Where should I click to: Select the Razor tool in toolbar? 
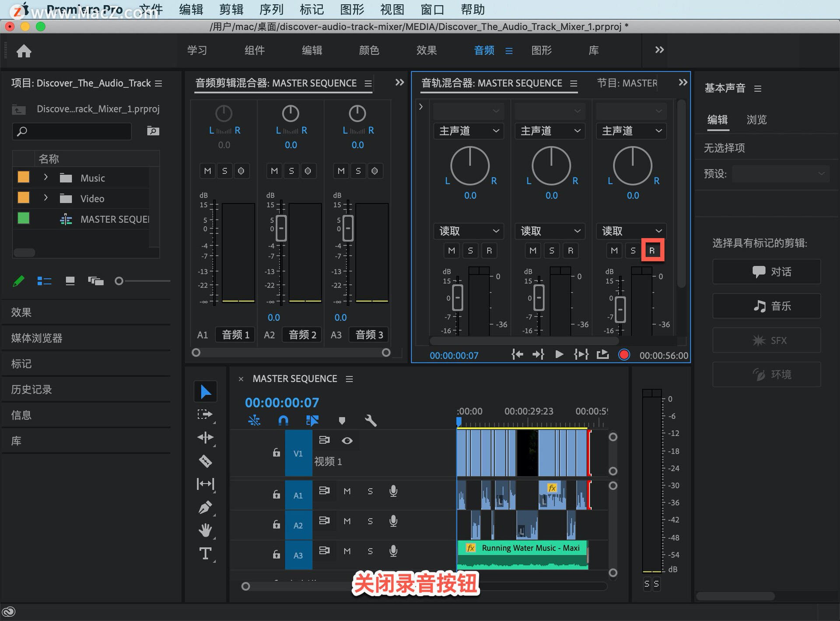205,461
